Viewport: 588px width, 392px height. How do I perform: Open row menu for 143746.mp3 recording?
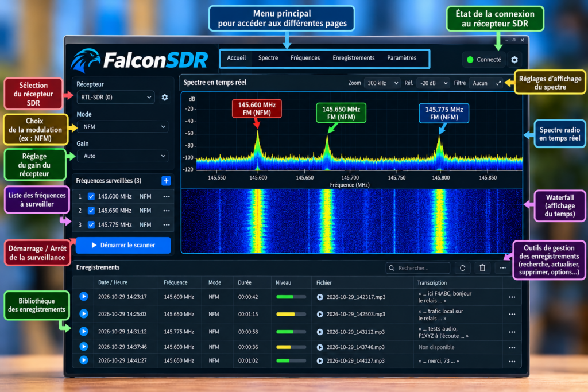[512, 348]
